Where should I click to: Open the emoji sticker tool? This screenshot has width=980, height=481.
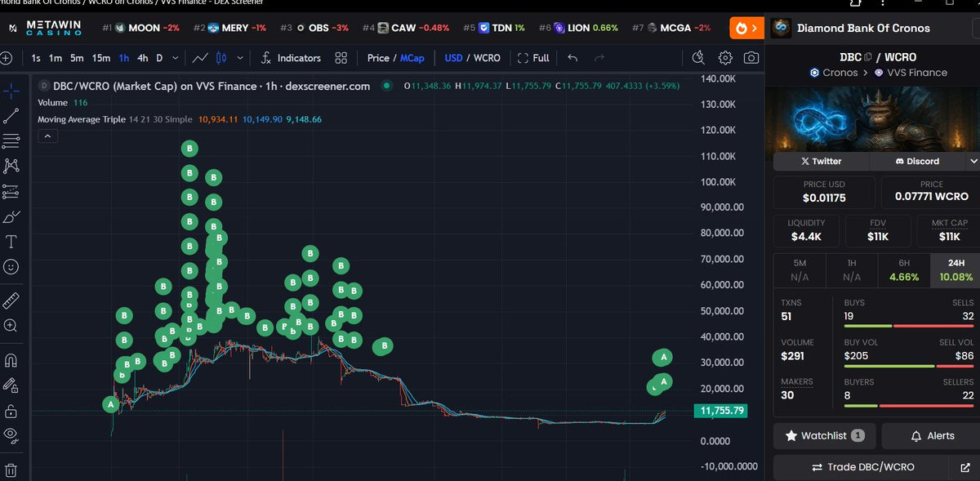pos(11,267)
